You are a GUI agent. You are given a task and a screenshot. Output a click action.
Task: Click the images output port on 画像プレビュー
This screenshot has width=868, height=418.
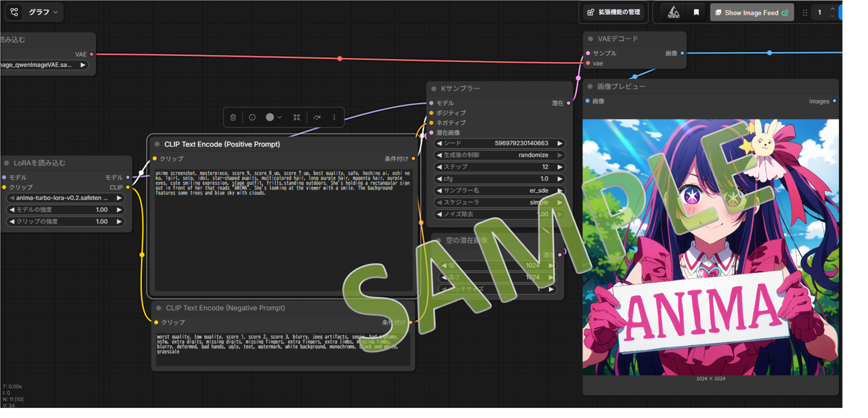tap(834, 101)
